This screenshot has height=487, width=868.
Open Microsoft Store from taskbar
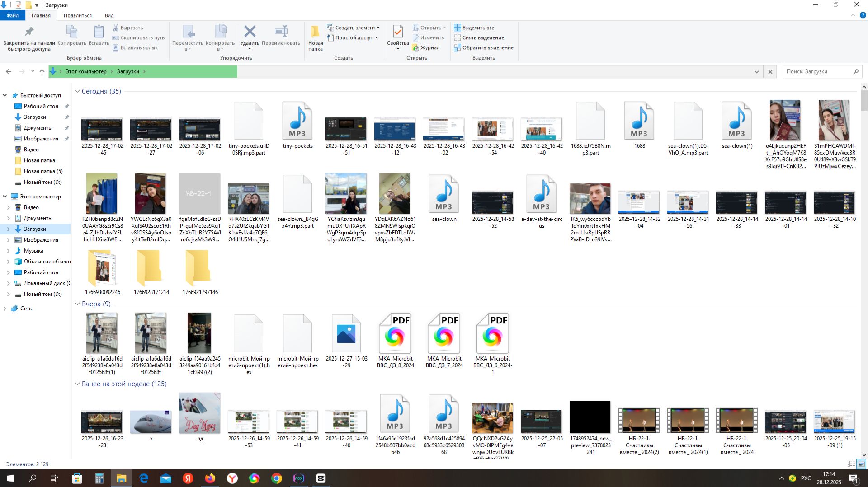(x=77, y=478)
